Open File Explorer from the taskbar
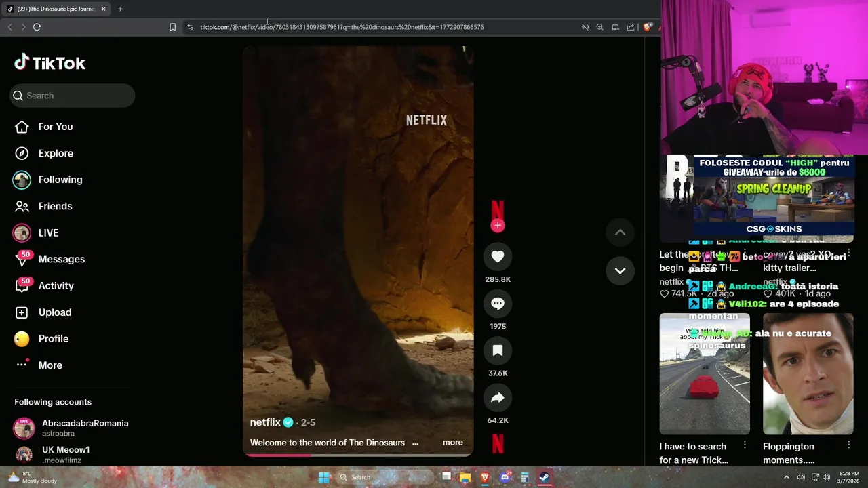This screenshot has height=488, width=868. click(x=465, y=477)
